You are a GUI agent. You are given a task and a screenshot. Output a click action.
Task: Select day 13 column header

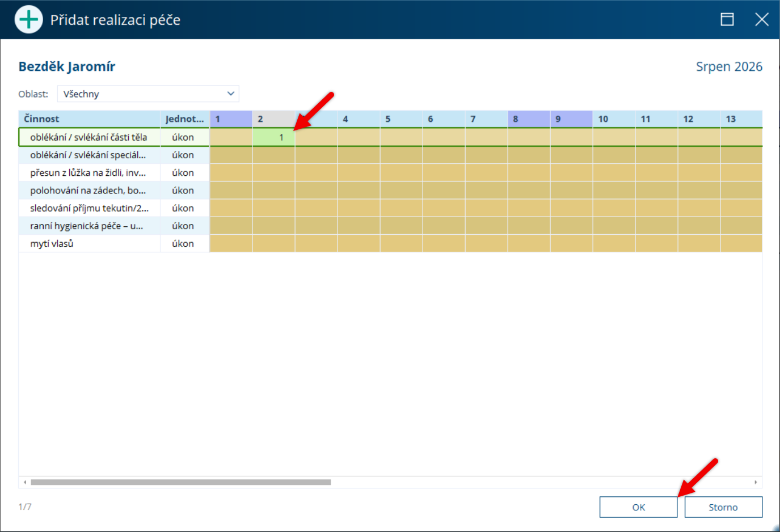coord(741,119)
